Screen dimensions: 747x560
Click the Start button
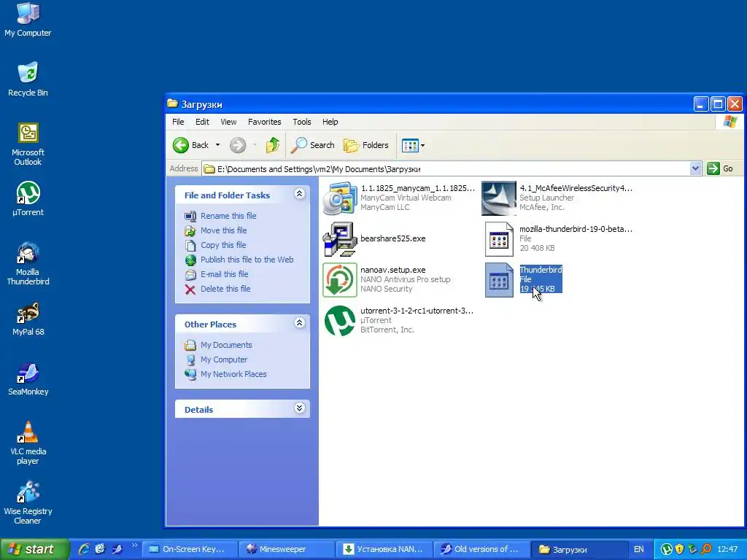pyautogui.click(x=35, y=549)
